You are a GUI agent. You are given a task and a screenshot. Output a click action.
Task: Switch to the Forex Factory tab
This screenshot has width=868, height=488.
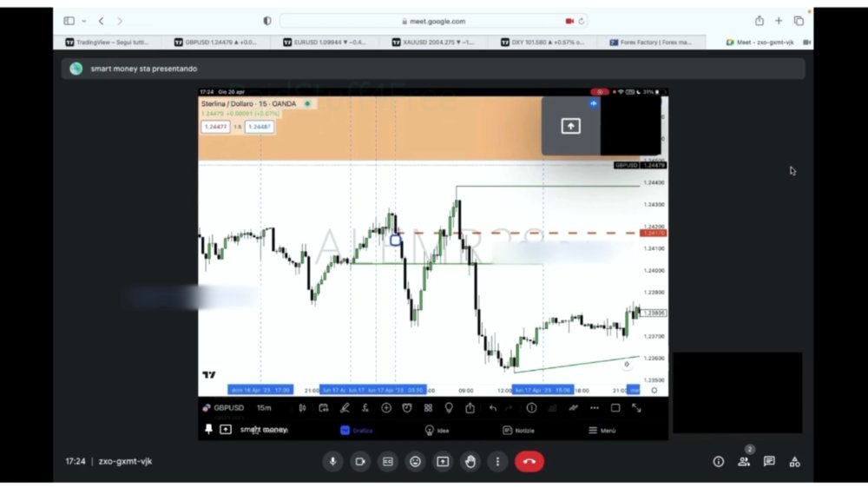click(652, 42)
